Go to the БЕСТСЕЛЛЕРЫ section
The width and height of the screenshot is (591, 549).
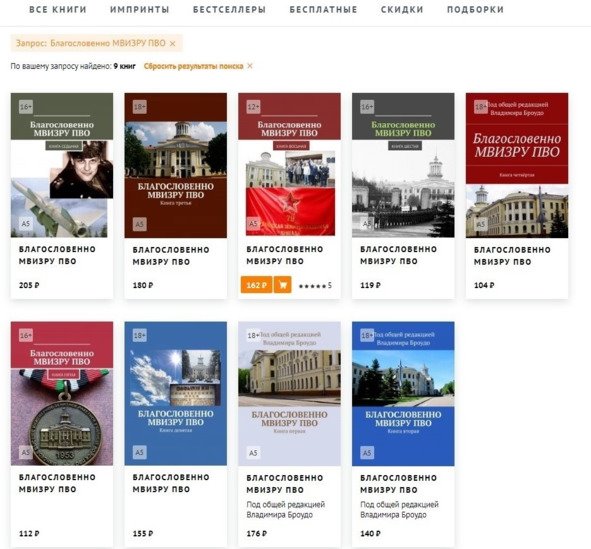click(x=229, y=10)
